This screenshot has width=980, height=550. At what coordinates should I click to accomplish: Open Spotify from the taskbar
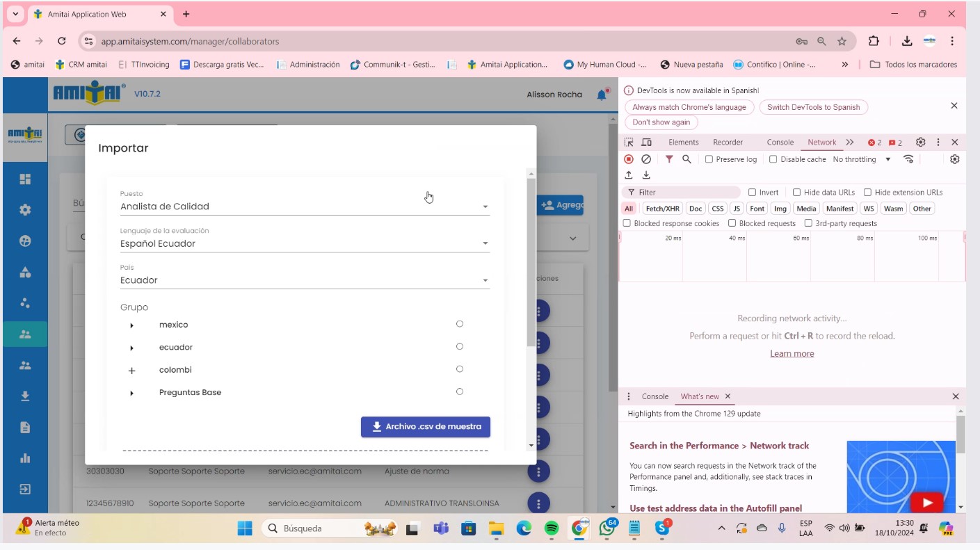[x=552, y=528]
